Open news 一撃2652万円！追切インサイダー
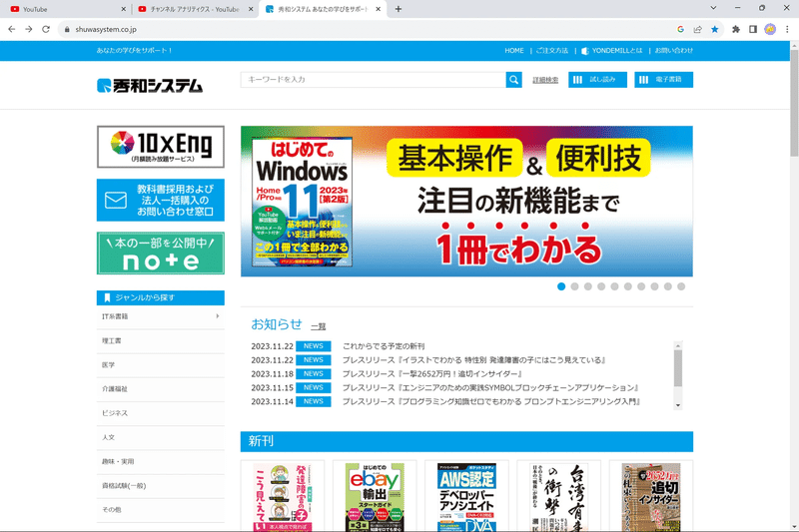 [432, 373]
